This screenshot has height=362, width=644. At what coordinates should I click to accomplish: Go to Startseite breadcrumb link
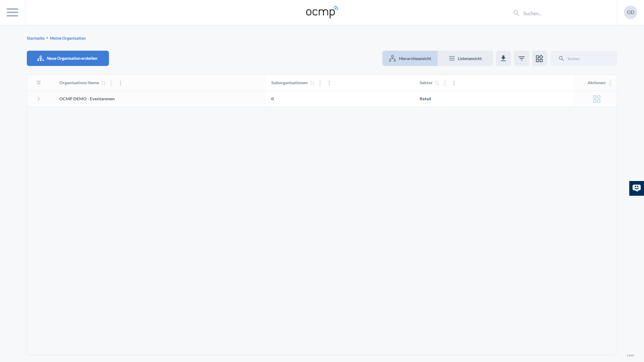point(36,38)
